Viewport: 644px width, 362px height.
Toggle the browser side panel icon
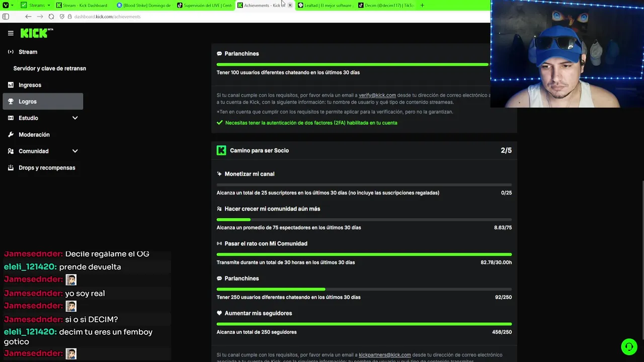6,17
